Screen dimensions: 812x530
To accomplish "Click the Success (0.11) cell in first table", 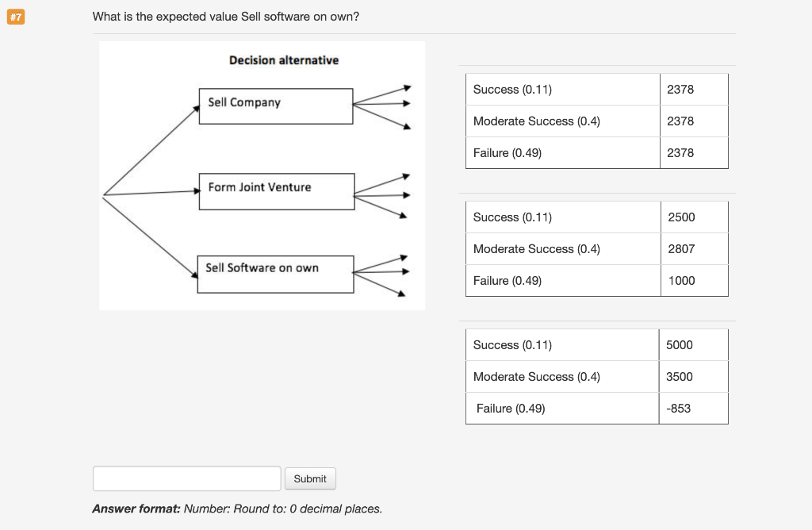I will point(511,89).
